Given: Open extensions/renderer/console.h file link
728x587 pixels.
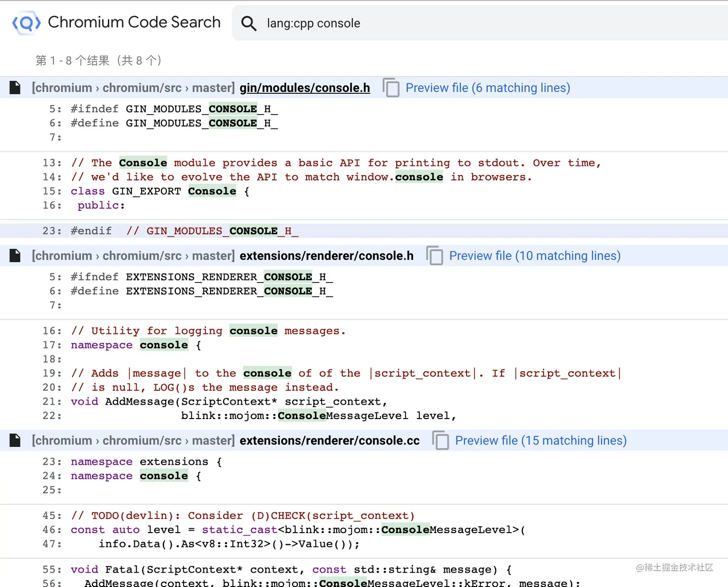Looking at the screenshot, I should point(326,255).
